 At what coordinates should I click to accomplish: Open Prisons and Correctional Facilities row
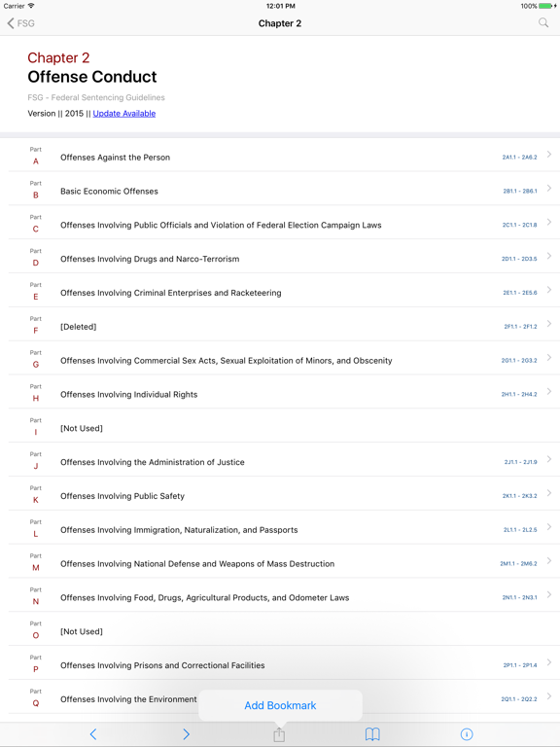tap(280, 662)
